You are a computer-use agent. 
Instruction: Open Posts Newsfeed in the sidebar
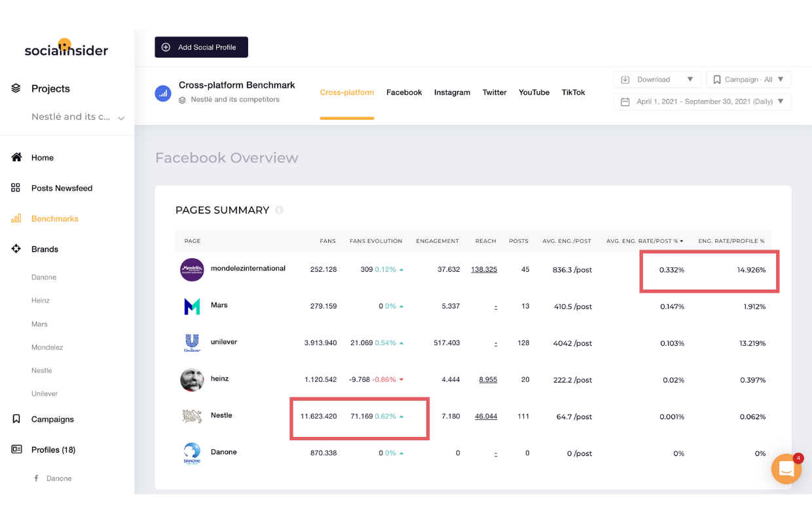pyautogui.click(x=62, y=188)
